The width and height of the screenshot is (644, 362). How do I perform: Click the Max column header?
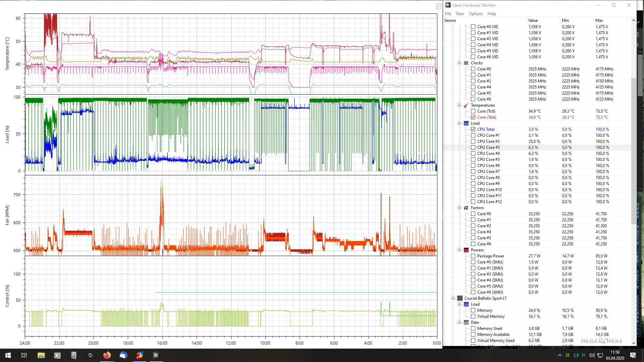(x=599, y=20)
